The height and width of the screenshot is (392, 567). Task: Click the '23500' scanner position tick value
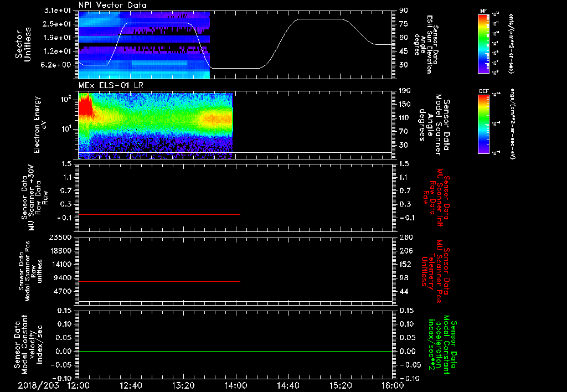60,237
